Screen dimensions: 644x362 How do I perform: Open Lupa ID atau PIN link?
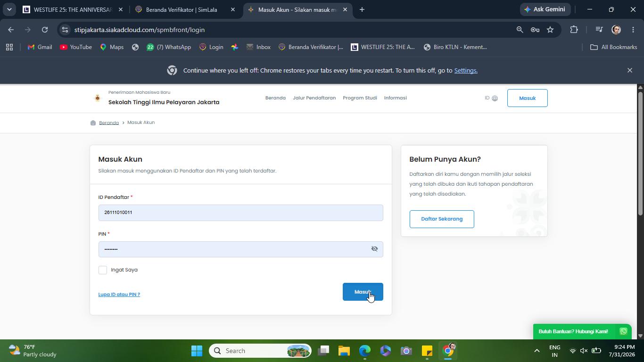(x=119, y=295)
